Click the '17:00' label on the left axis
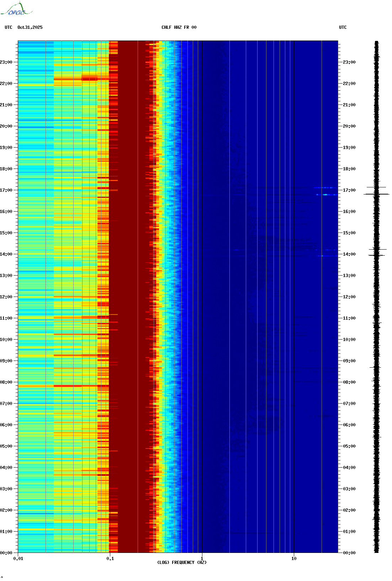Screen dimensions: 392x581 click(x=6, y=190)
